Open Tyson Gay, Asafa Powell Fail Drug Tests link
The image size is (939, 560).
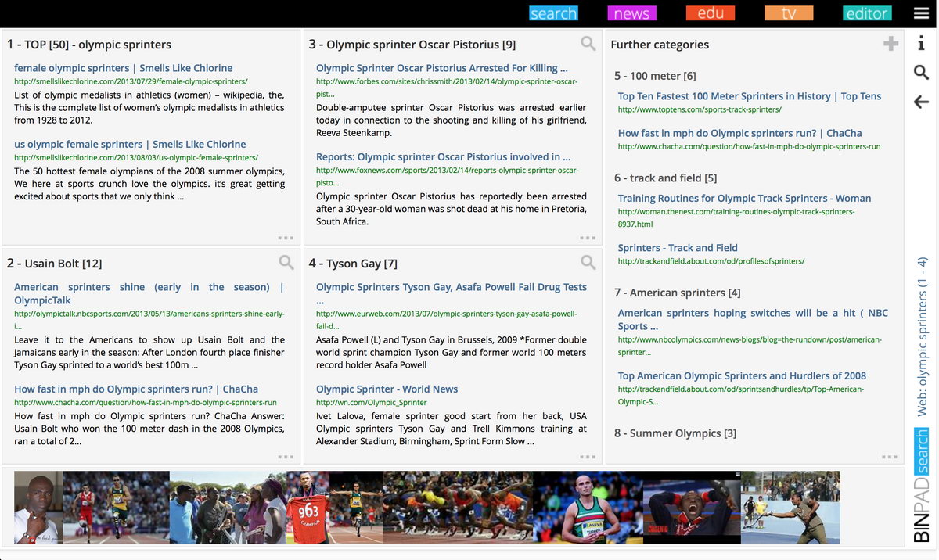tap(452, 293)
